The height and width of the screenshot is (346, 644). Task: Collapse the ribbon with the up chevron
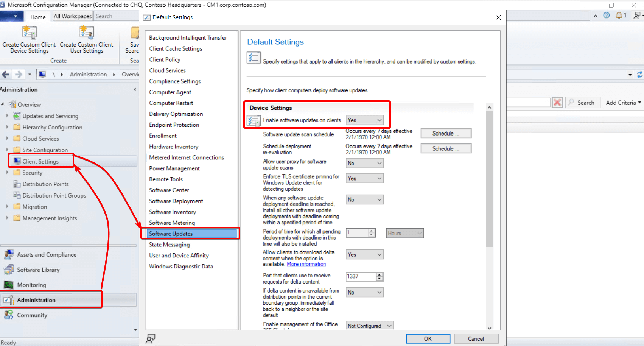pos(596,16)
